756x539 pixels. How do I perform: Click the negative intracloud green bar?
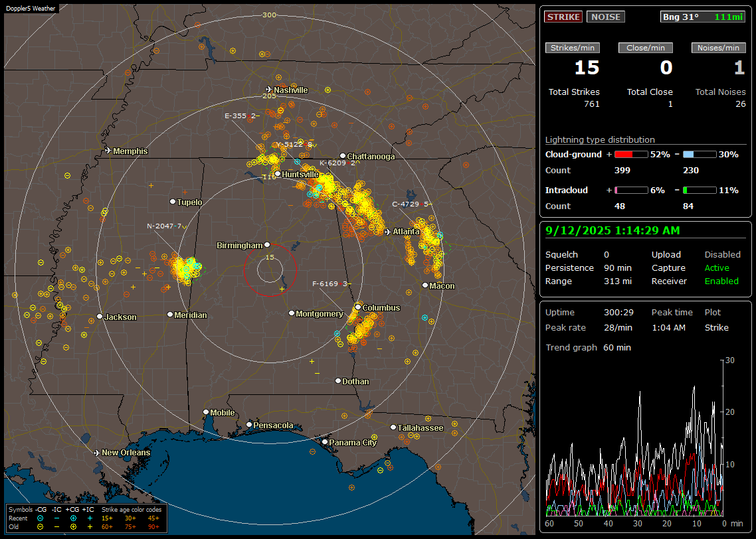coord(700,191)
